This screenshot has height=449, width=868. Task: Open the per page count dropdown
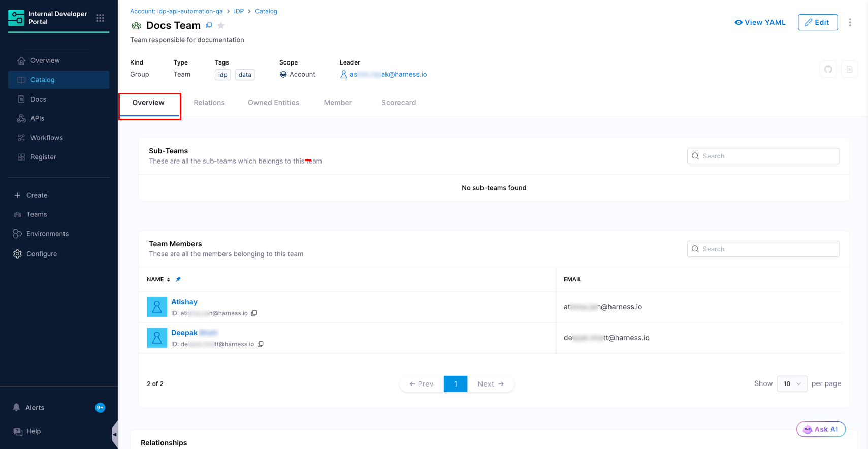[x=792, y=383]
